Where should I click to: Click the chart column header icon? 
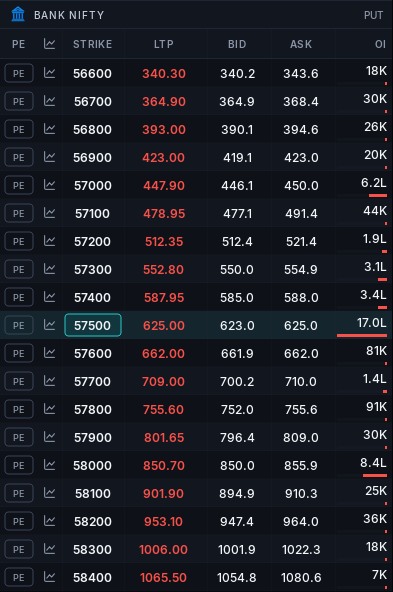[x=49, y=44]
